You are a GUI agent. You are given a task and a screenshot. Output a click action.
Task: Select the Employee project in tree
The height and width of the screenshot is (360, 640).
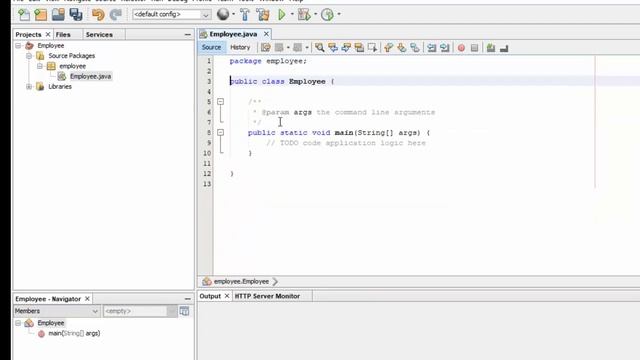click(x=51, y=46)
